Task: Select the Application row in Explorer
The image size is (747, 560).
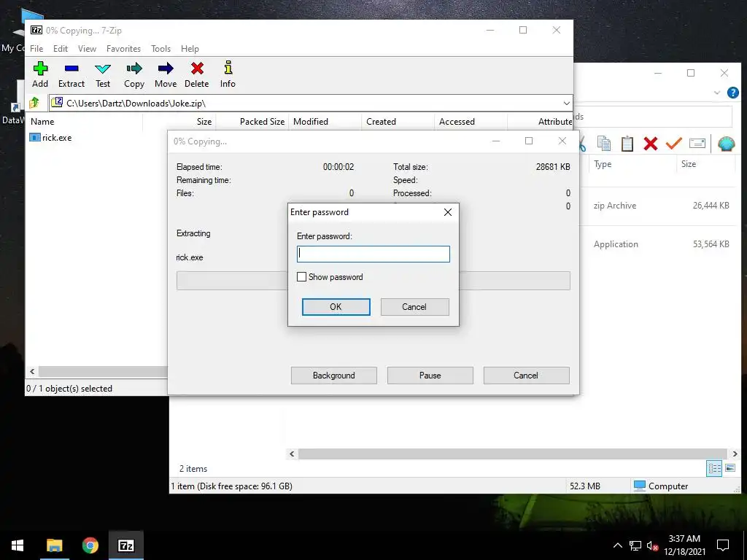Action: coord(659,244)
